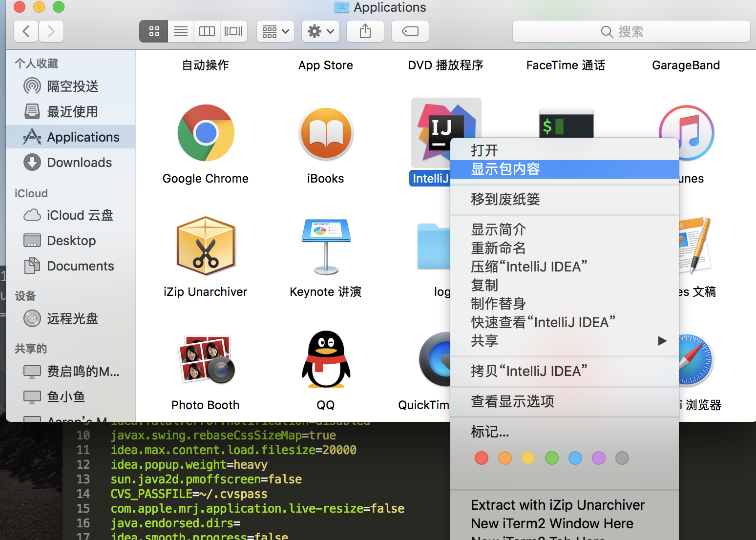Open the arrange-by grouping dropdown

click(275, 31)
